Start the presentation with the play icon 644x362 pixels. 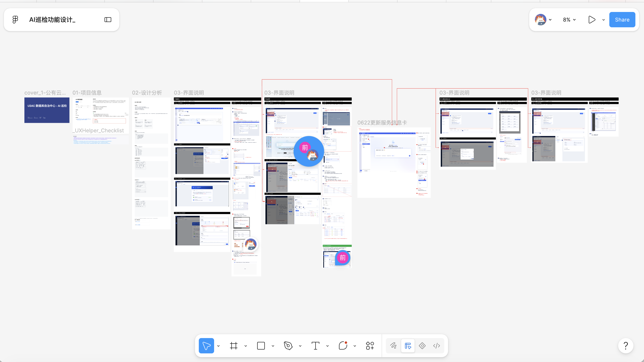click(592, 20)
